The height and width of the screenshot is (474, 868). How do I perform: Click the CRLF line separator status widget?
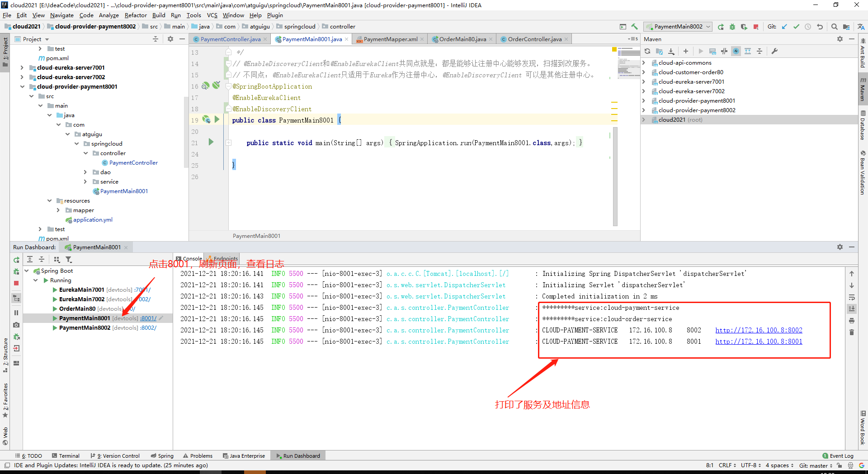click(727, 465)
